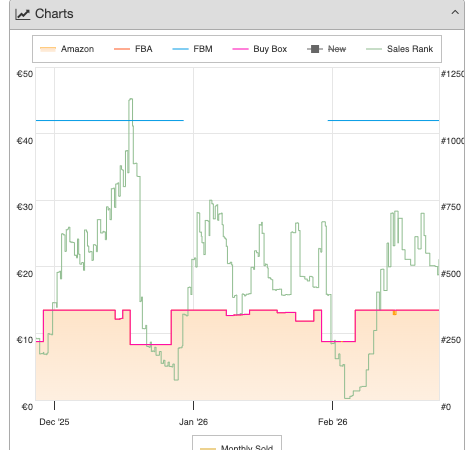Click the #500 rank axis label
Viewport: 474px width, 450px height.
(451, 274)
